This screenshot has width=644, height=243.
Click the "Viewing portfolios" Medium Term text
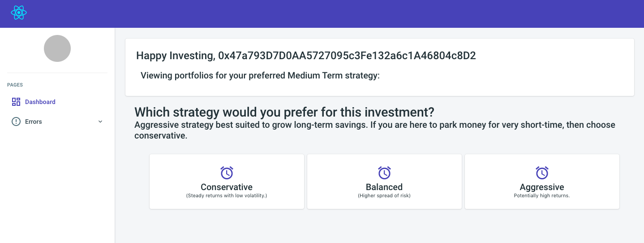coord(260,75)
